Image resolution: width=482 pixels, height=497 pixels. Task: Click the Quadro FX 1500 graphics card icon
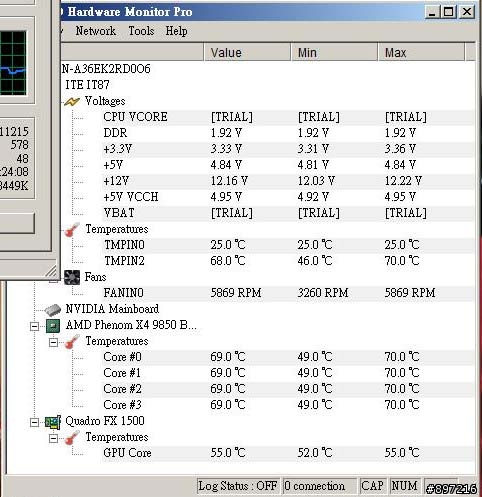coord(53,422)
